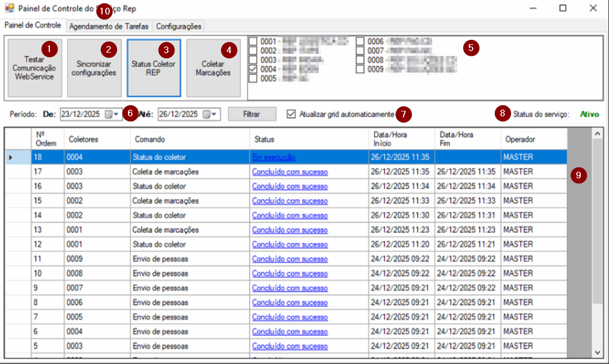Apply the period with Filtrar button
Image resolution: width=609 pixels, height=364 pixels.
pyautogui.click(x=252, y=114)
